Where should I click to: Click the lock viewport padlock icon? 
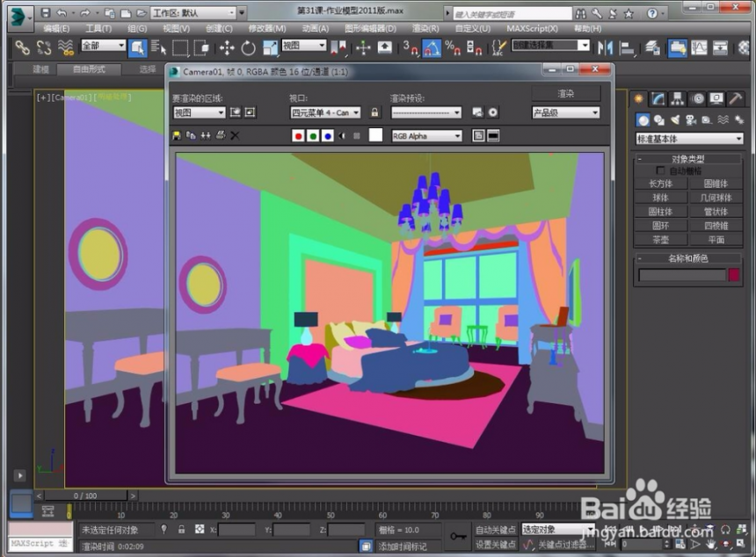pos(374,112)
